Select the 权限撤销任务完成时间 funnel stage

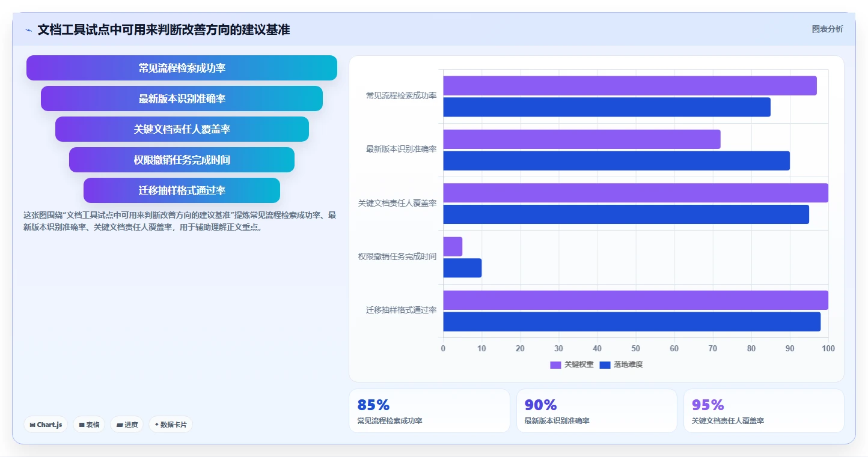point(182,160)
